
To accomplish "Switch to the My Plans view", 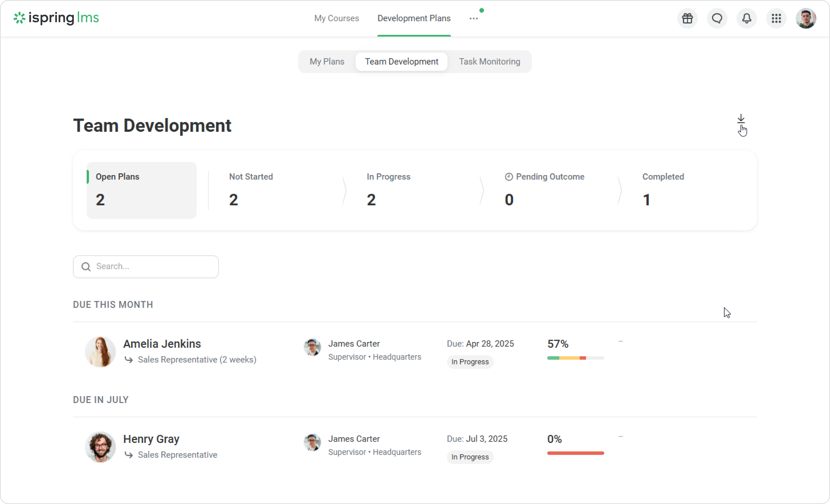I will pyautogui.click(x=327, y=62).
